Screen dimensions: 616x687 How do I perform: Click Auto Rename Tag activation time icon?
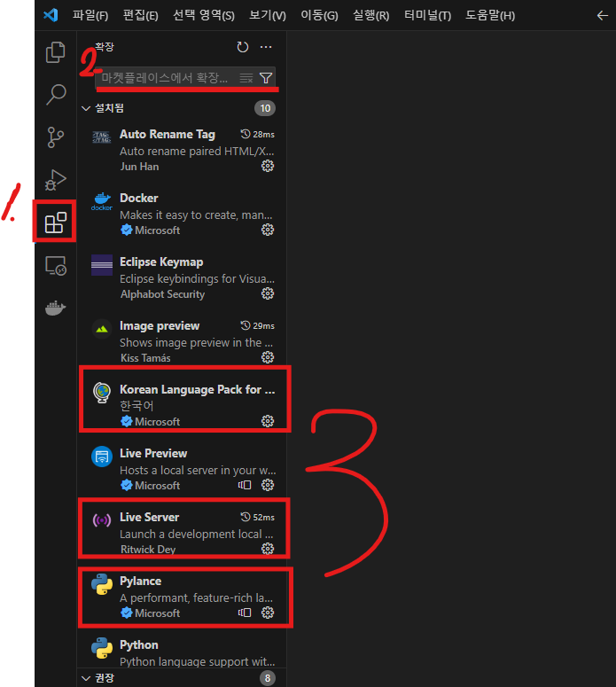coord(246,134)
